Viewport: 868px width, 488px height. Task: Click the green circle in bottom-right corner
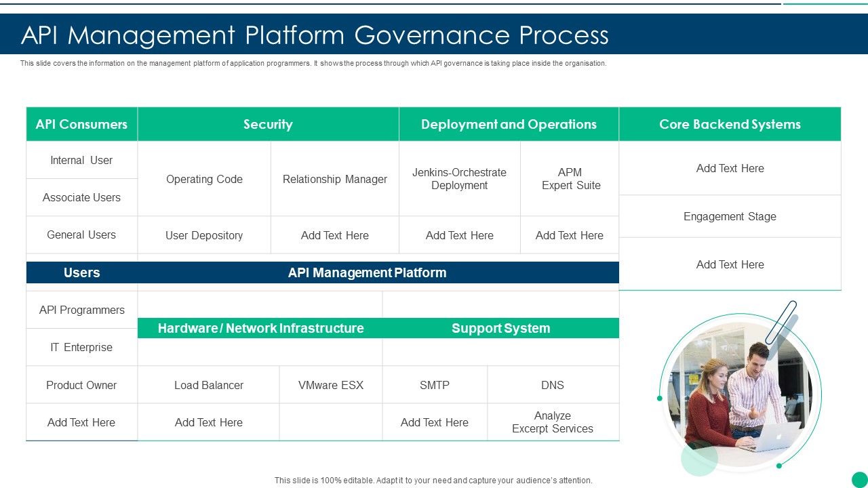pos(859,479)
